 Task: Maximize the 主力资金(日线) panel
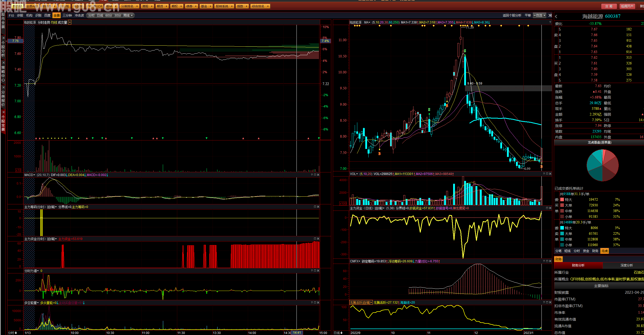(x=547, y=208)
